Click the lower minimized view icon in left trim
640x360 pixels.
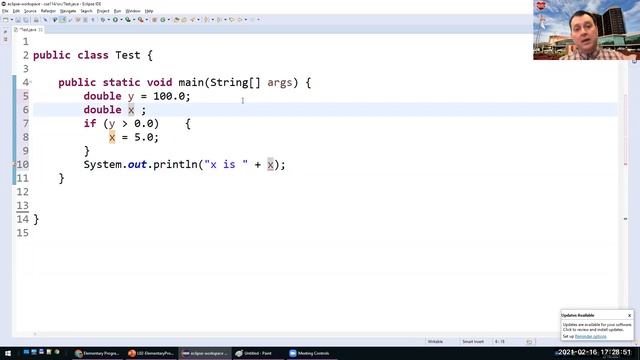click(x=5, y=39)
